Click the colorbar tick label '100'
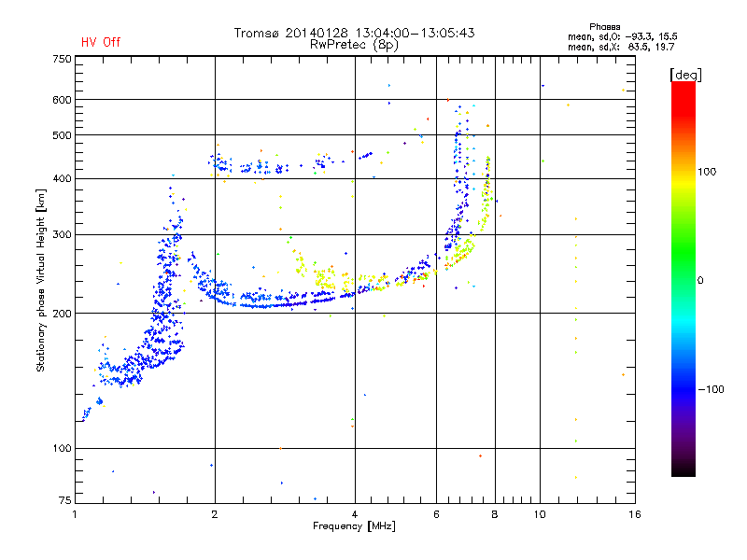This screenshot has width=747, height=560. [707, 172]
